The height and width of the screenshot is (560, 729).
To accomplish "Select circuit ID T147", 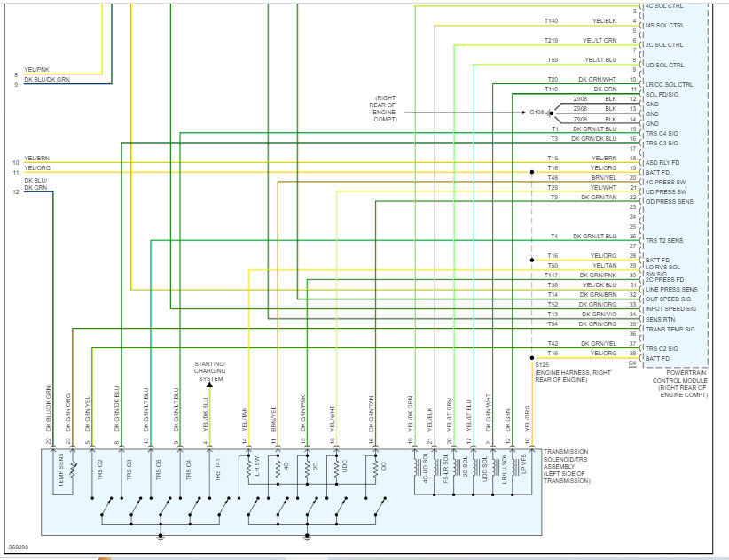I will pos(551,276).
